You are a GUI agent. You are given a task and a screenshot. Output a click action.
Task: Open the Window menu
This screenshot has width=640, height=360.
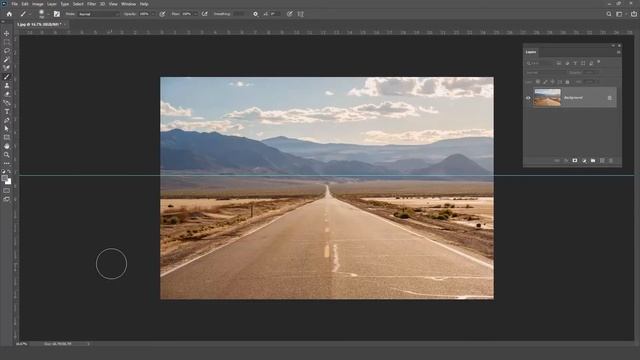128,4
